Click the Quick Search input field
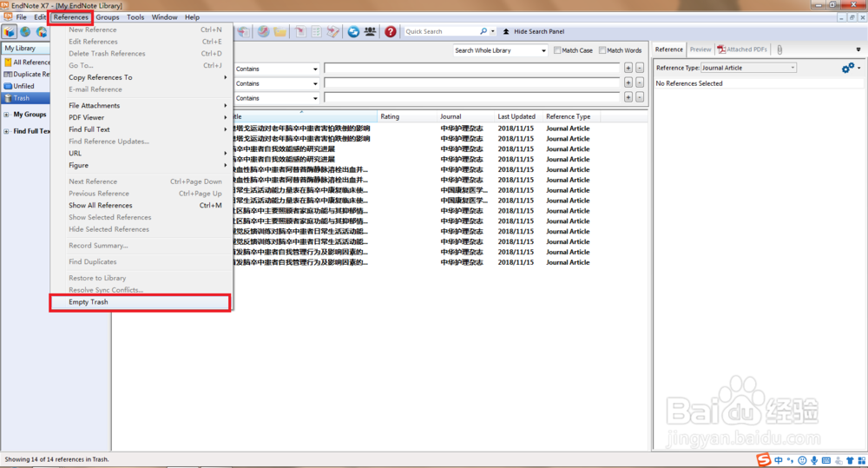868x468 pixels. point(441,31)
